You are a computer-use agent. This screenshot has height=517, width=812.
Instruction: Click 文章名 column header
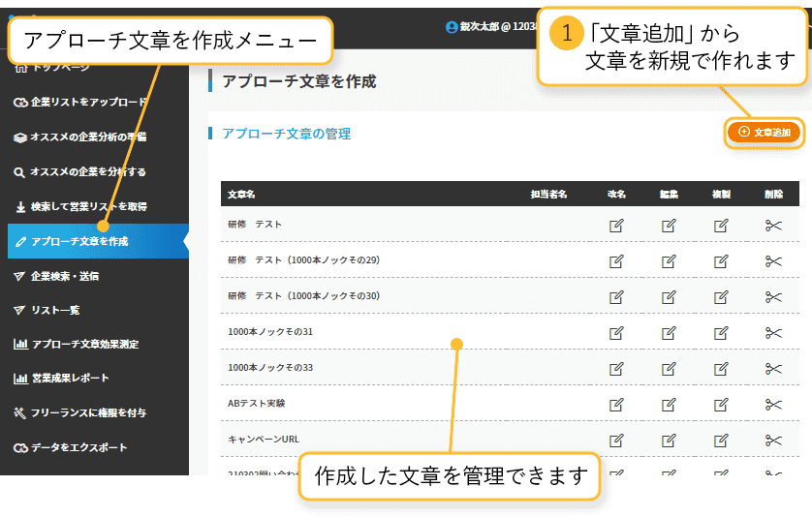point(241,195)
